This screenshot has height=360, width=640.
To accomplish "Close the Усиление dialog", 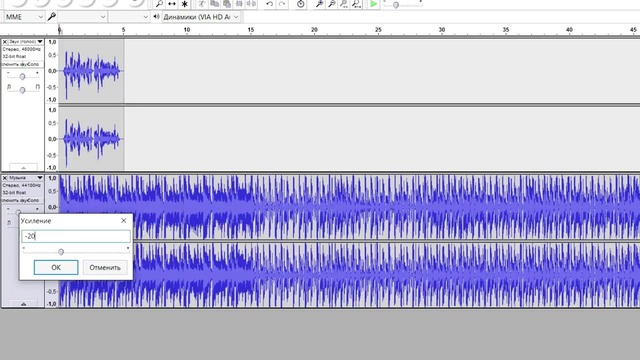I will (x=123, y=220).
